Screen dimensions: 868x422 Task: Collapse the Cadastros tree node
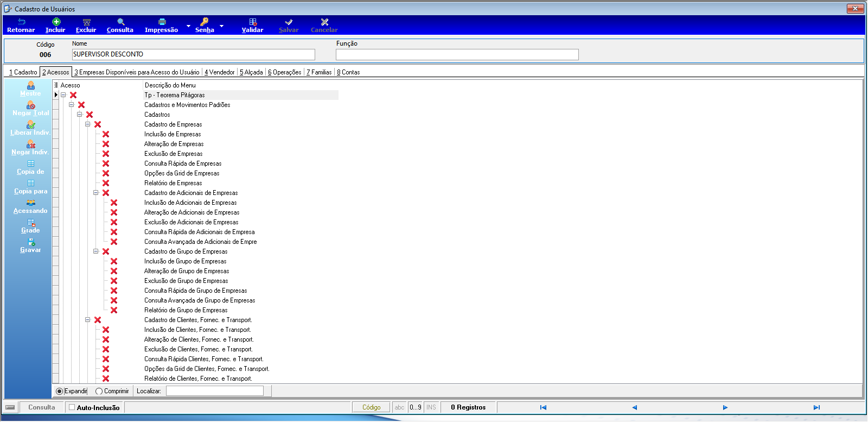80,115
